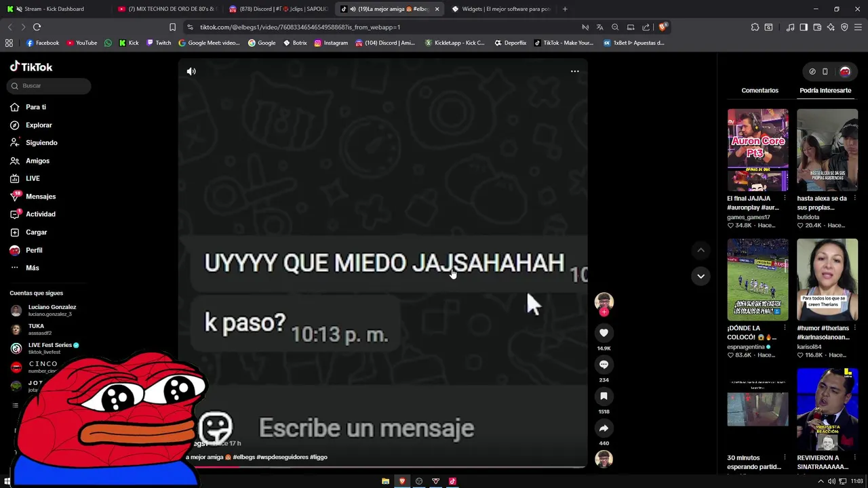Like the video with the heart icon
Screen dimensions: 868x488
point(604,333)
